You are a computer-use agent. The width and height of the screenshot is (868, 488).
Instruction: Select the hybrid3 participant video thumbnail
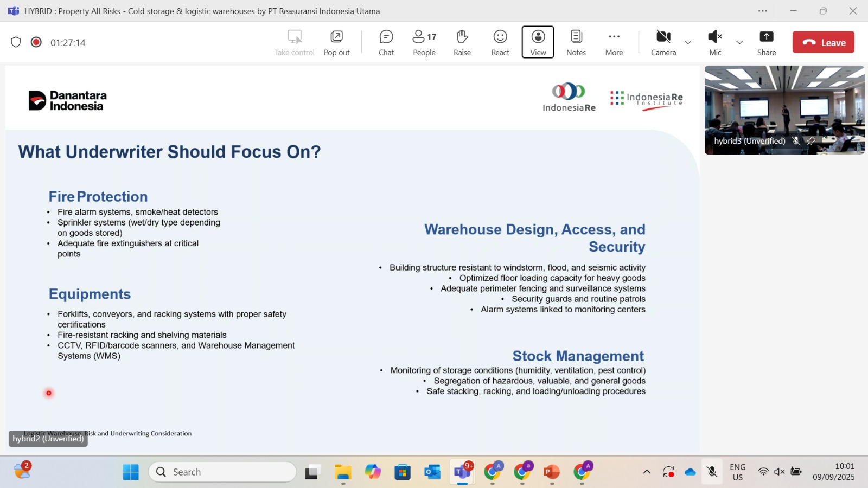784,110
